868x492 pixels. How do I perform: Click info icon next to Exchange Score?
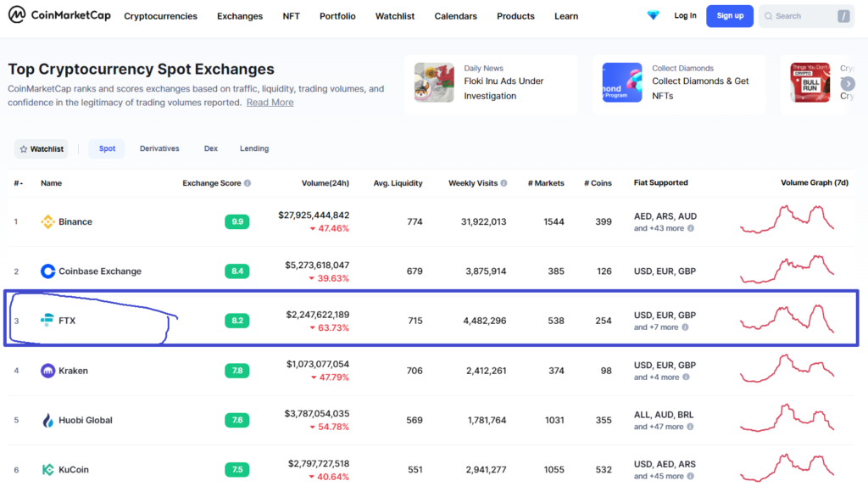click(x=248, y=183)
